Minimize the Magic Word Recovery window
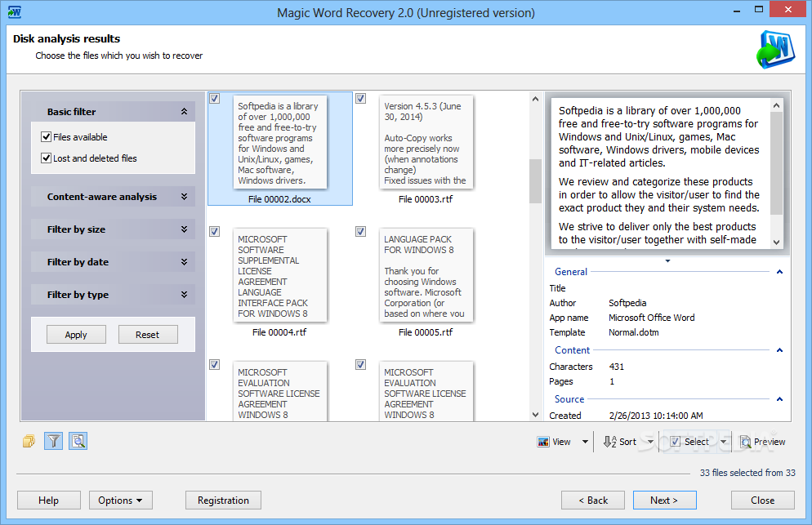 click(736, 11)
